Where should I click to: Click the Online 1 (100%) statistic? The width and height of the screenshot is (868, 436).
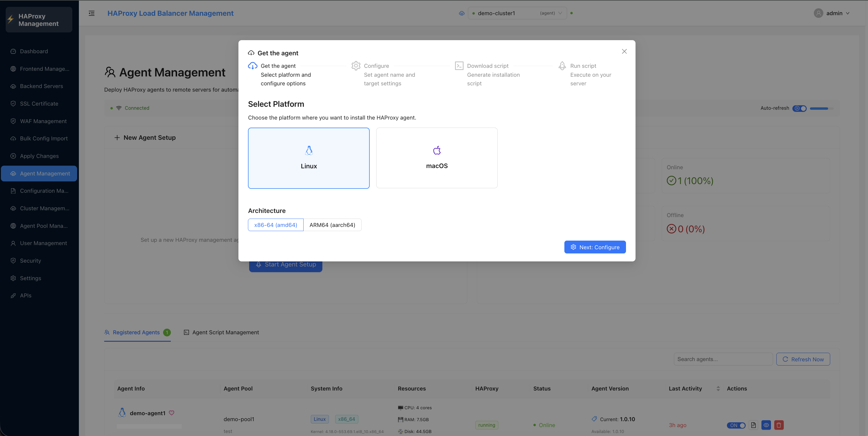coord(690,181)
